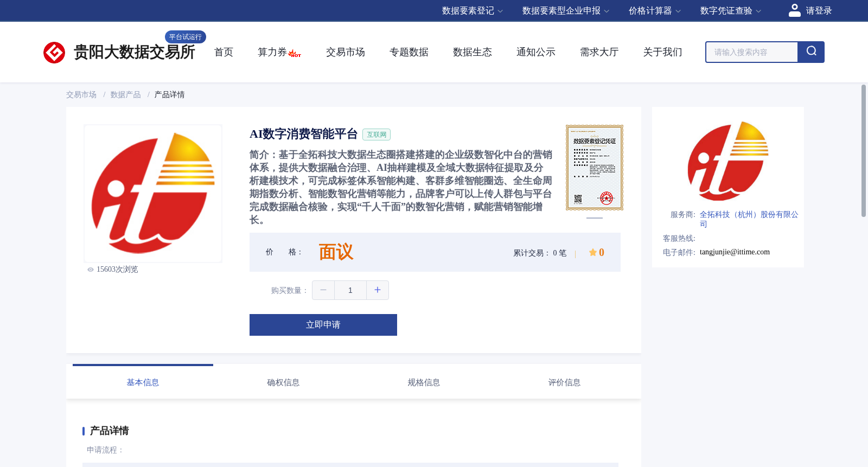Open the 需求大厅 menu item
This screenshot has width=868, height=467.
coord(599,52)
